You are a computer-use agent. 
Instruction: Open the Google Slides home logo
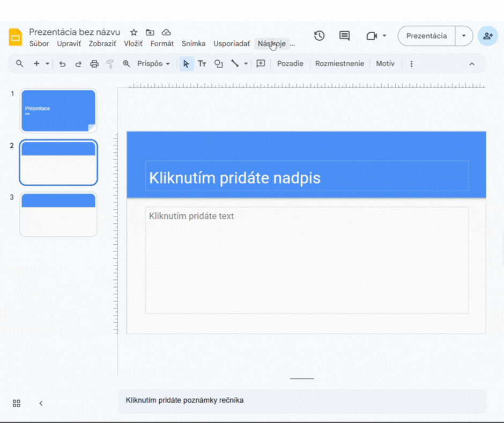(x=15, y=37)
